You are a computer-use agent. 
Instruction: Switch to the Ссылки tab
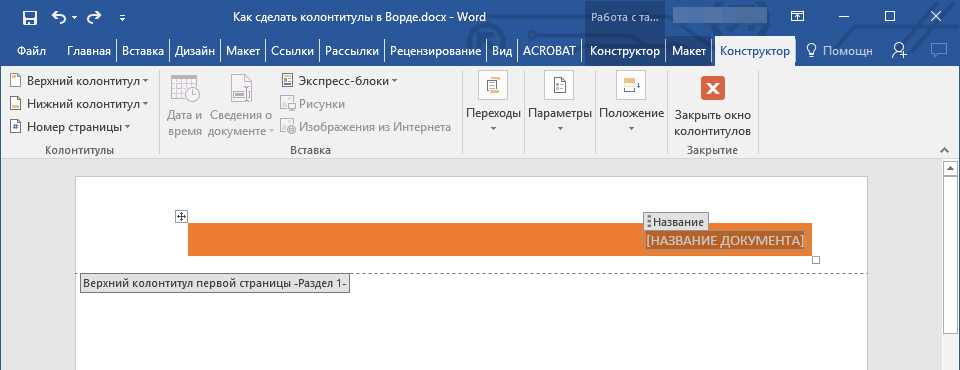coord(293,51)
